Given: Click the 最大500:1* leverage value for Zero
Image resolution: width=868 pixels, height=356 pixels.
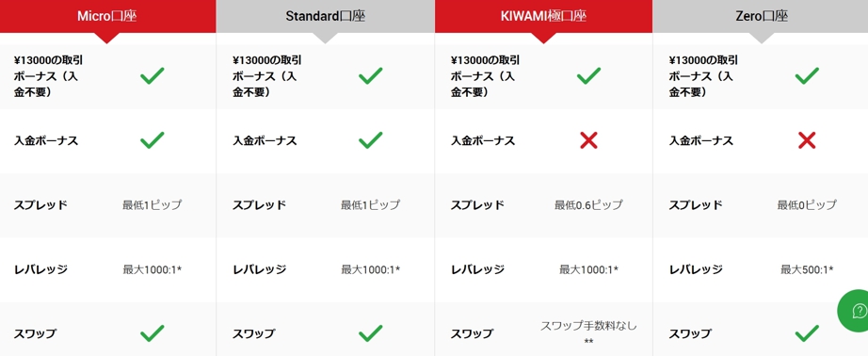Looking at the screenshot, I should [x=807, y=269].
